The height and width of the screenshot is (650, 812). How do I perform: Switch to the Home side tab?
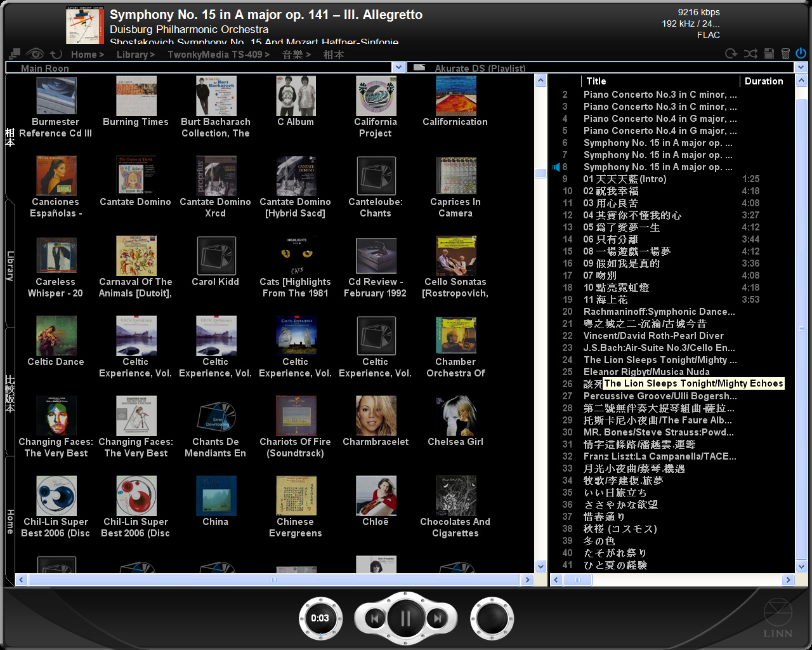click(x=10, y=521)
